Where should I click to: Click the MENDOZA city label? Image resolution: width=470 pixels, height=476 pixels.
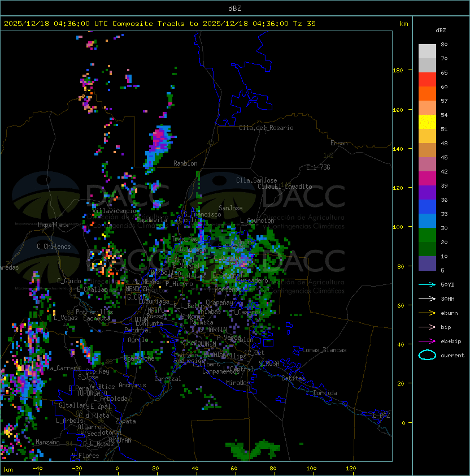[x=137, y=289]
